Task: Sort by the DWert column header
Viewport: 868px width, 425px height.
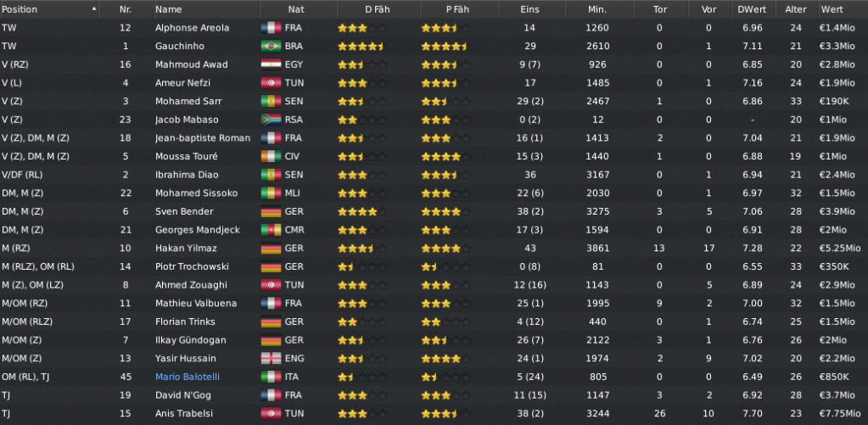Action: click(753, 9)
